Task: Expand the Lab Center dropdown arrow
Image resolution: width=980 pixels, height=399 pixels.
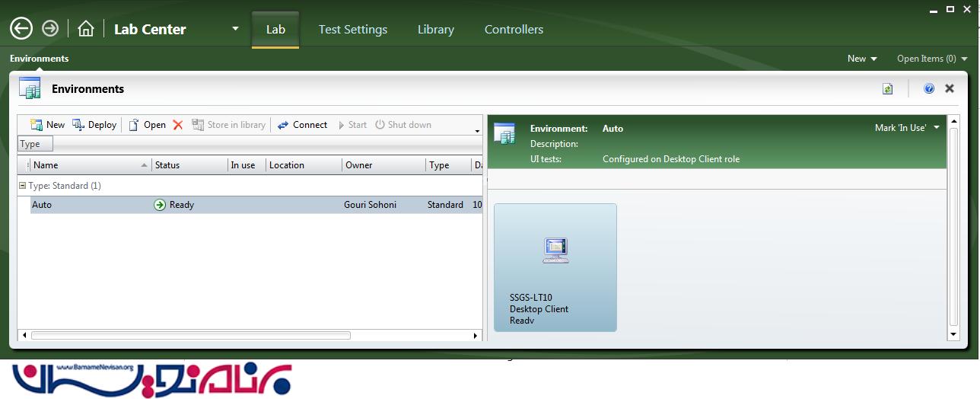Action: click(x=235, y=29)
